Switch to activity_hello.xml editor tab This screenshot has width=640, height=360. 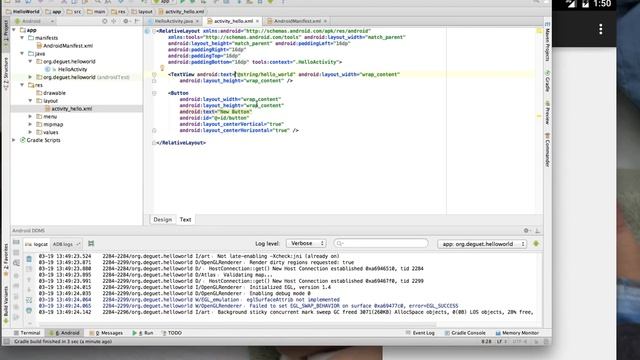coord(233,21)
